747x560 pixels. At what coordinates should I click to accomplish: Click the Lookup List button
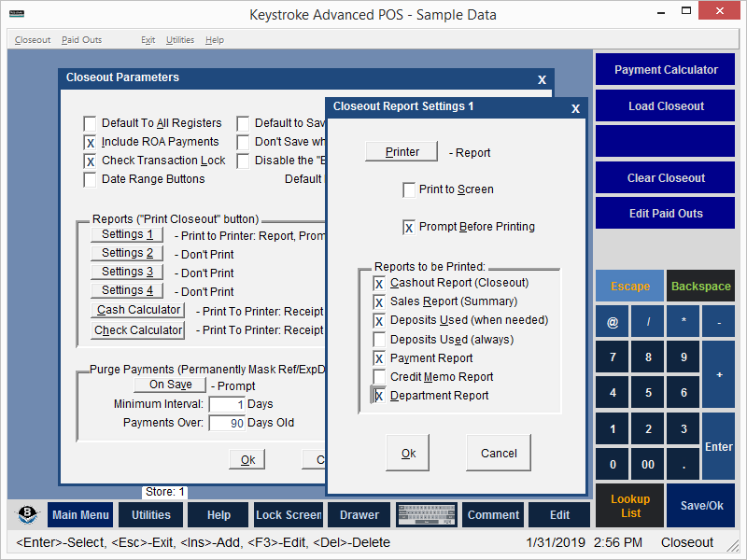click(x=630, y=506)
